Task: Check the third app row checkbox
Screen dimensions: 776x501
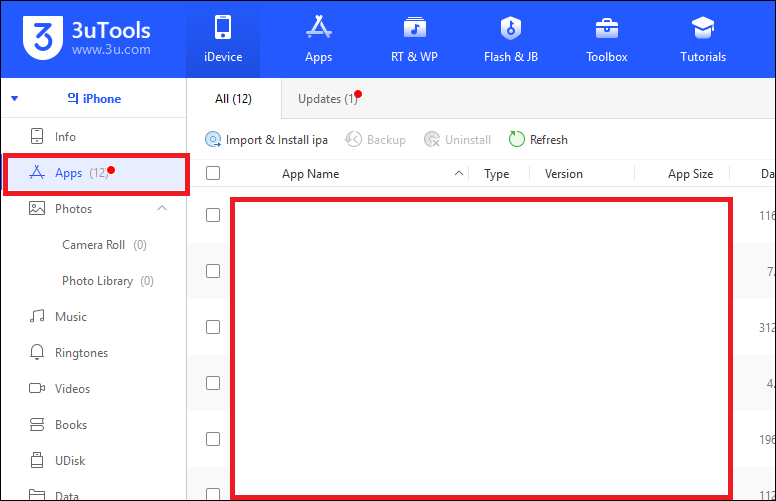Action: [213, 327]
